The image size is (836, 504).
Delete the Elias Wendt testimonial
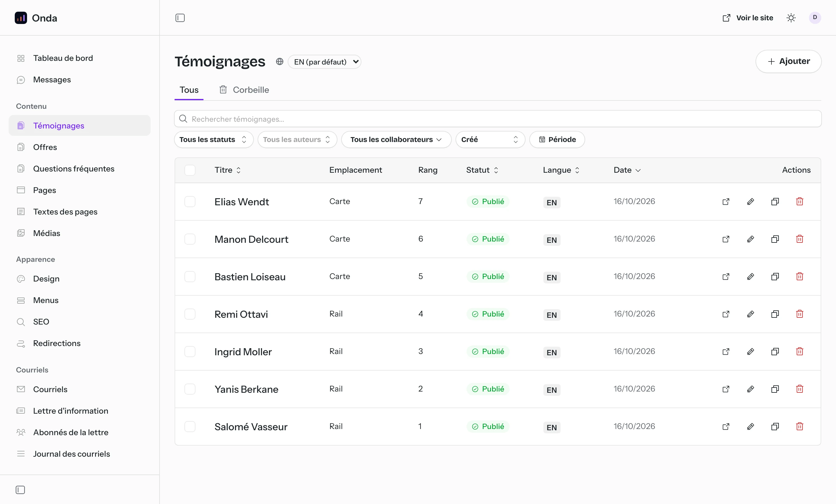pyautogui.click(x=800, y=202)
